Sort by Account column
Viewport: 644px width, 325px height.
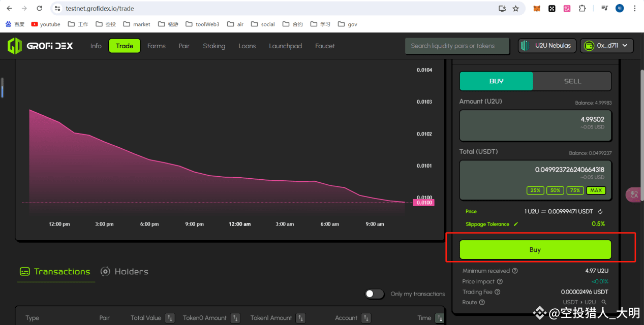(366, 318)
